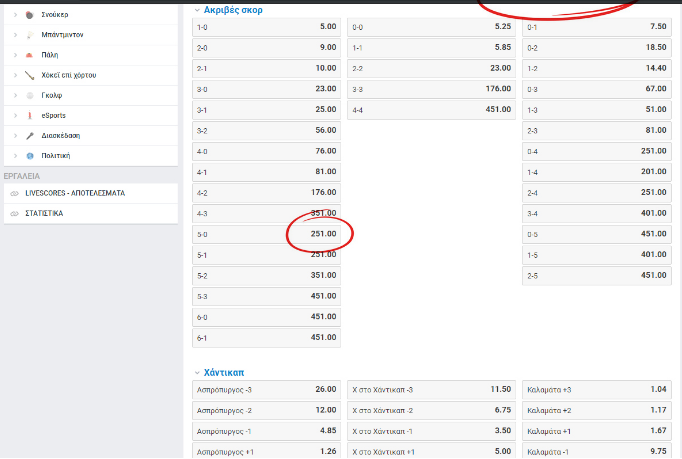The image size is (682, 459).
Task: Open the eSports menu item
Action: 91,115
